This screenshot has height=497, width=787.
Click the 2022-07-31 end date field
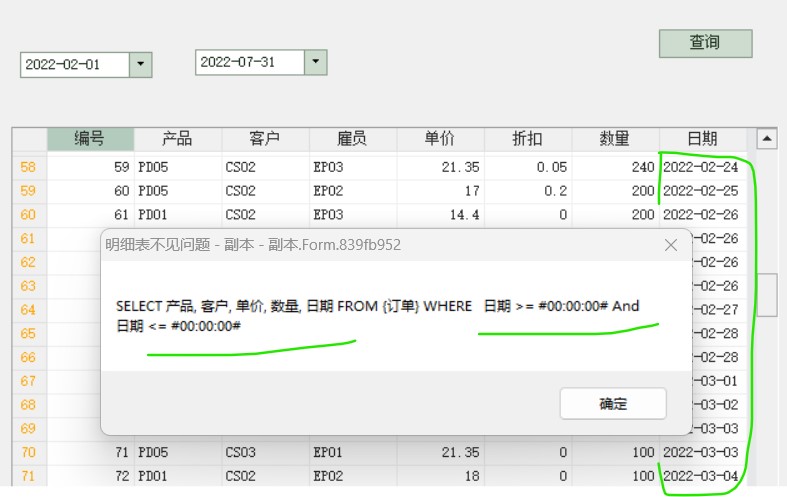pyautogui.click(x=249, y=62)
